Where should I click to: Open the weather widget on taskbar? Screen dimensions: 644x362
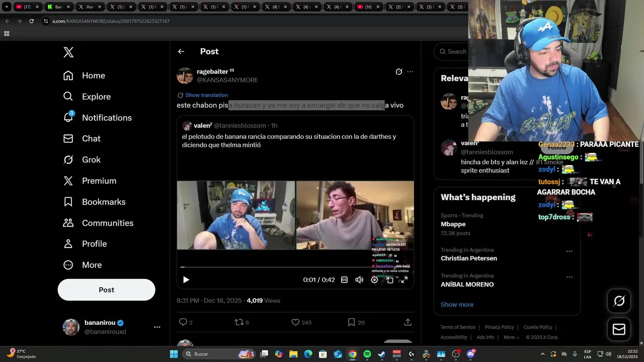(21, 354)
